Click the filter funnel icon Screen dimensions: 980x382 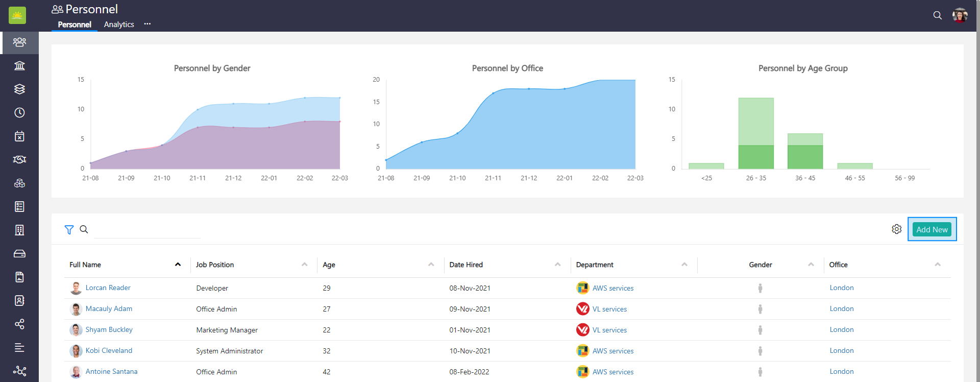(69, 230)
